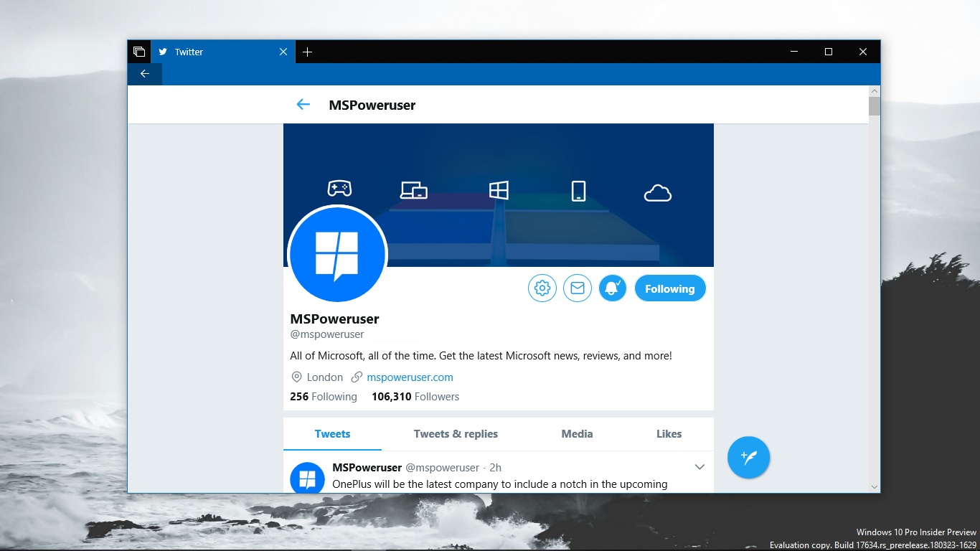This screenshot has width=980, height=551.
Task: Click the 2h tweet timestamp
Action: 496,468
